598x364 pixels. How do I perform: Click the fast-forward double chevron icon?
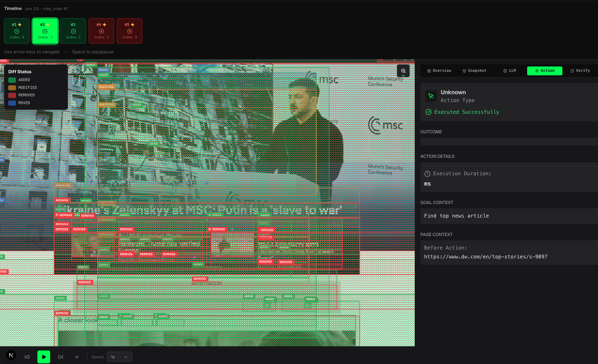point(77,357)
